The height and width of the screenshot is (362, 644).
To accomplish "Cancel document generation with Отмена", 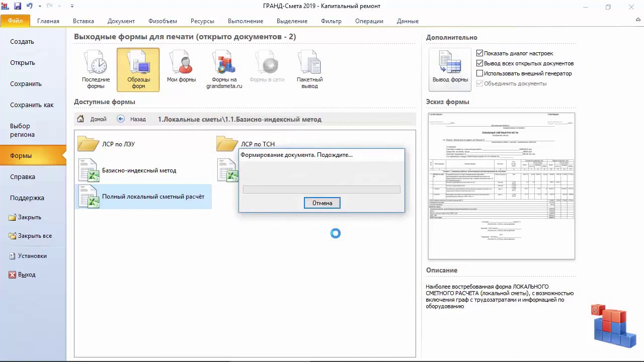I will coord(322,203).
